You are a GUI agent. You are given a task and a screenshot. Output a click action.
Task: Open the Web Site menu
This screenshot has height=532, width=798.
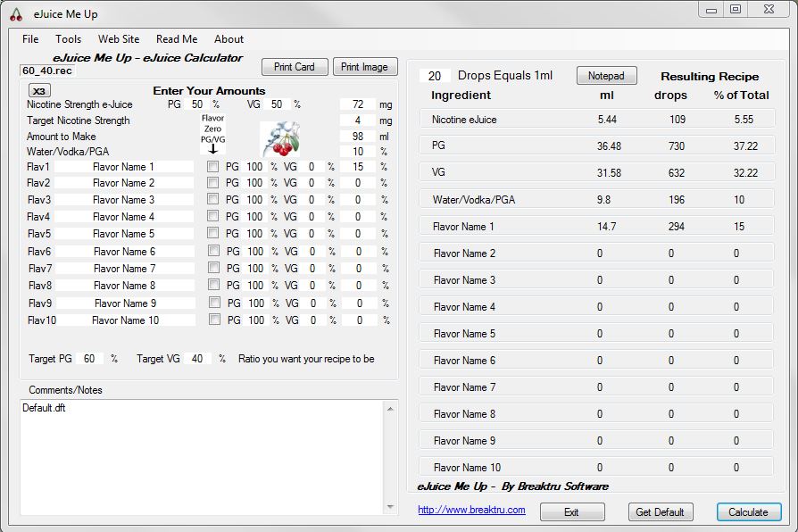(119, 39)
